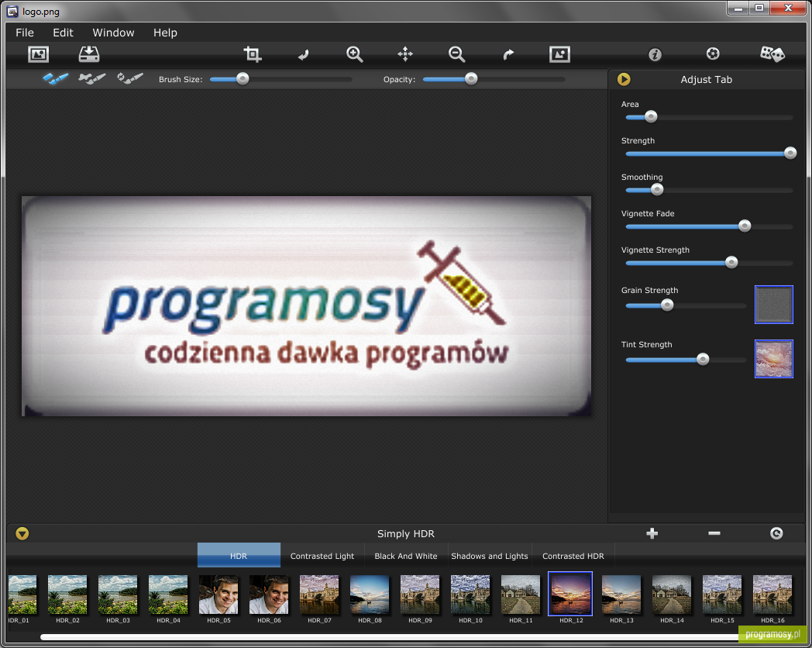The height and width of the screenshot is (648, 812).
Task: Click the Area slider handle
Action: coord(651,117)
